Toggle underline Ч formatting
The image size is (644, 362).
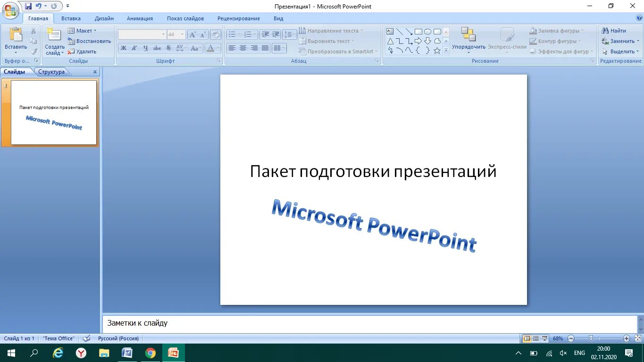click(145, 48)
